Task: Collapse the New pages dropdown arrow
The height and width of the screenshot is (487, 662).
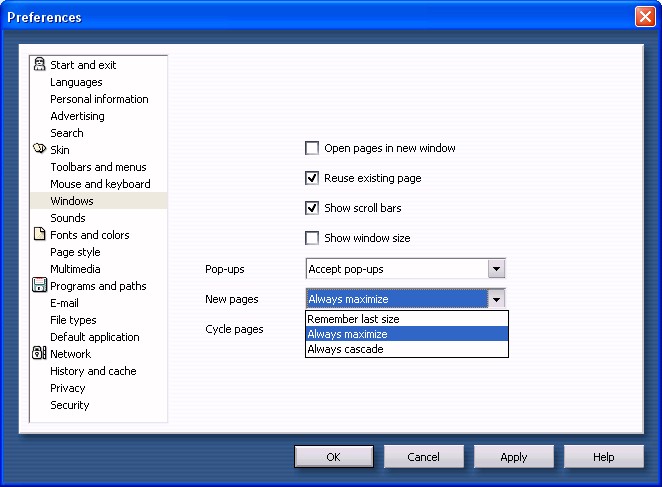Action: pos(496,299)
